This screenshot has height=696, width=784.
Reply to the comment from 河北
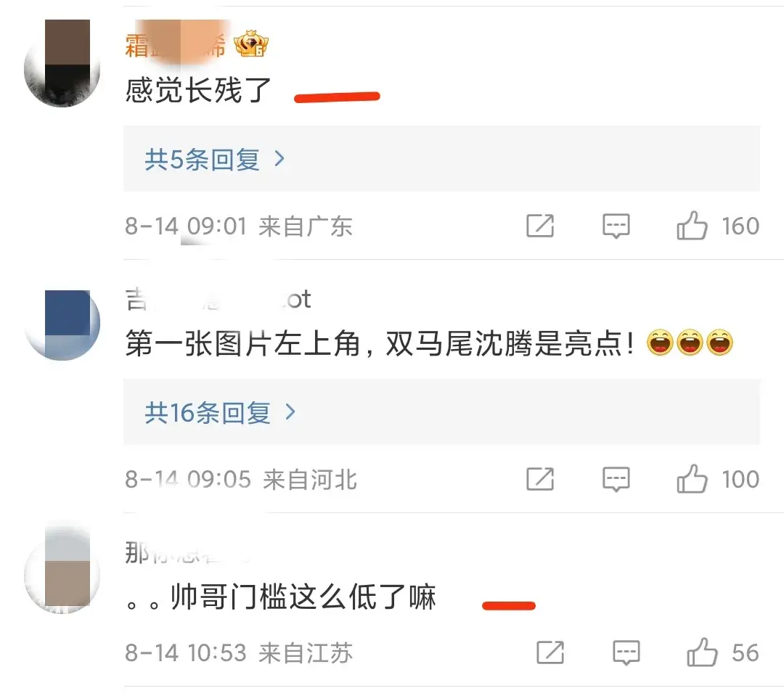click(x=616, y=480)
